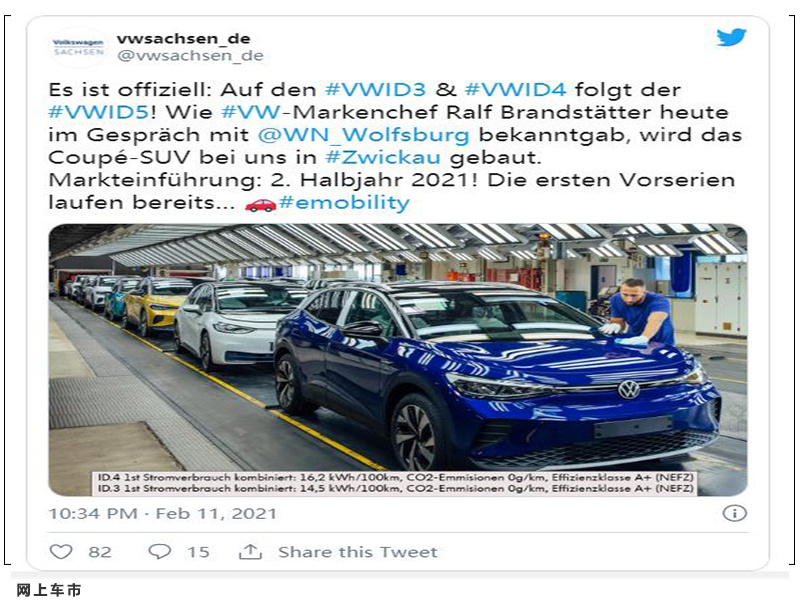Follow the #VW hashtag link
This screenshot has height=600, width=800.
(x=251, y=112)
